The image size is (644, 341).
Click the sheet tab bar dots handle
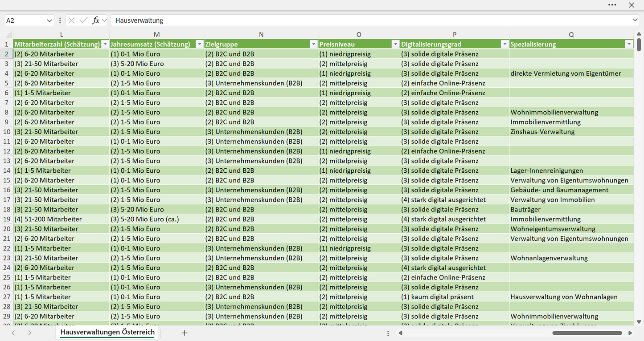click(388, 333)
